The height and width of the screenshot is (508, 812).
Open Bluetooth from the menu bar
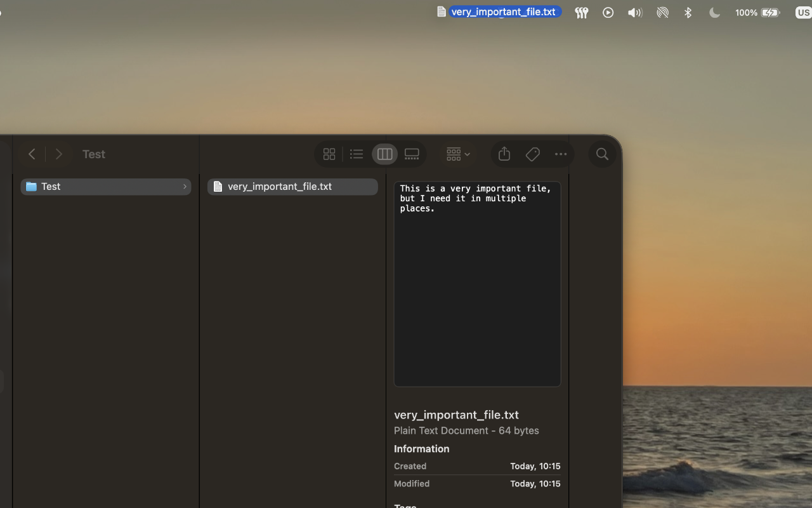coord(688,12)
